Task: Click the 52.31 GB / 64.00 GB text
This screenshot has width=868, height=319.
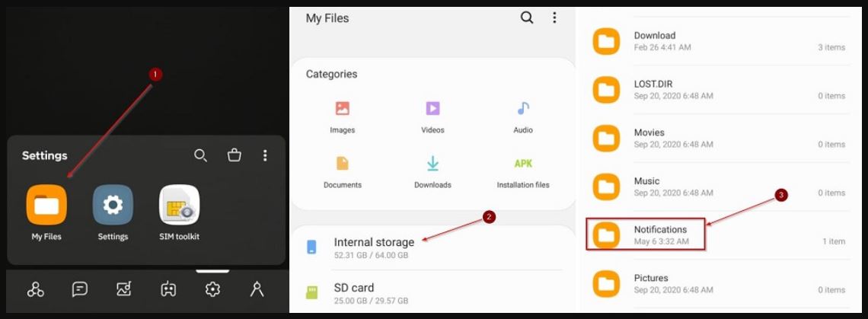Action: pyautogui.click(x=371, y=255)
